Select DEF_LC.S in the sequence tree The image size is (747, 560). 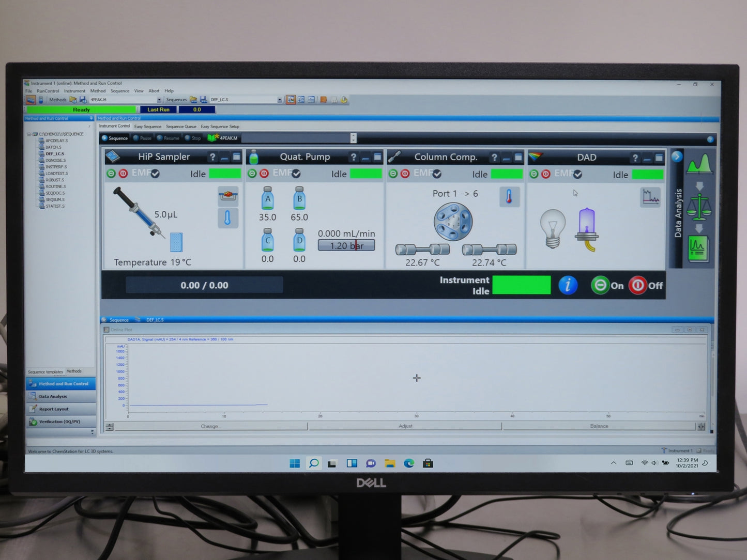(54, 153)
